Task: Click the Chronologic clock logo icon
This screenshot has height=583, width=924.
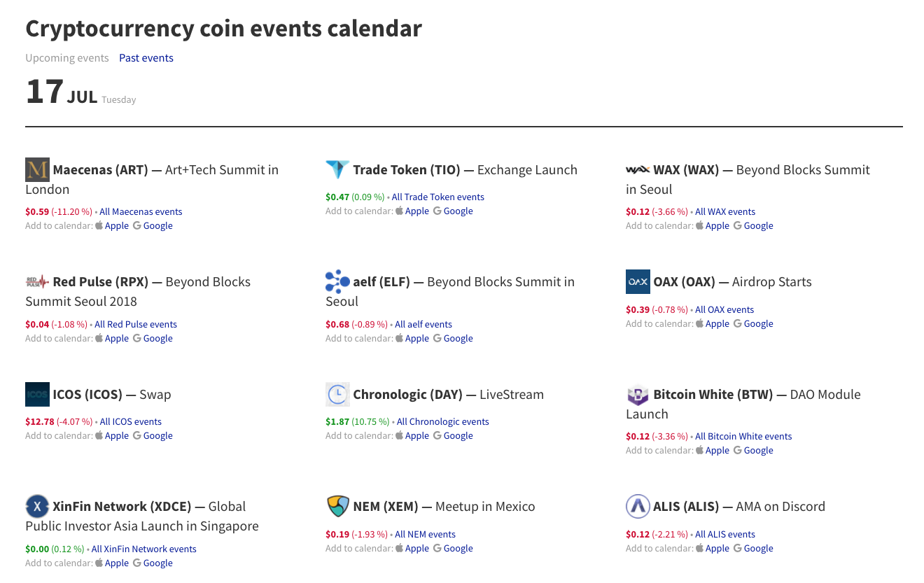Action: tap(337, 394)
